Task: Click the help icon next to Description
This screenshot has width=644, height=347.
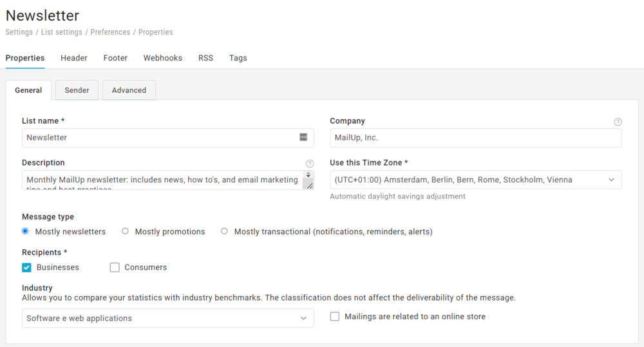Action: click(310, 164)
